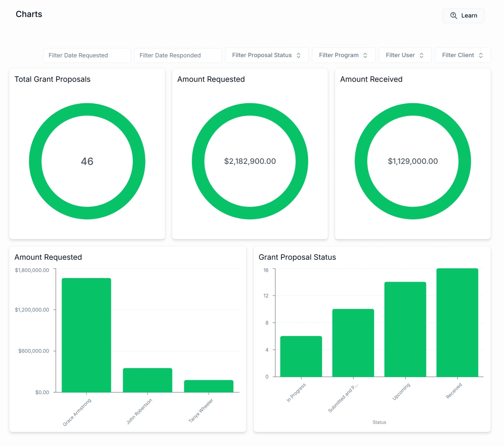Expand the Filter Program dropdown

339,55
